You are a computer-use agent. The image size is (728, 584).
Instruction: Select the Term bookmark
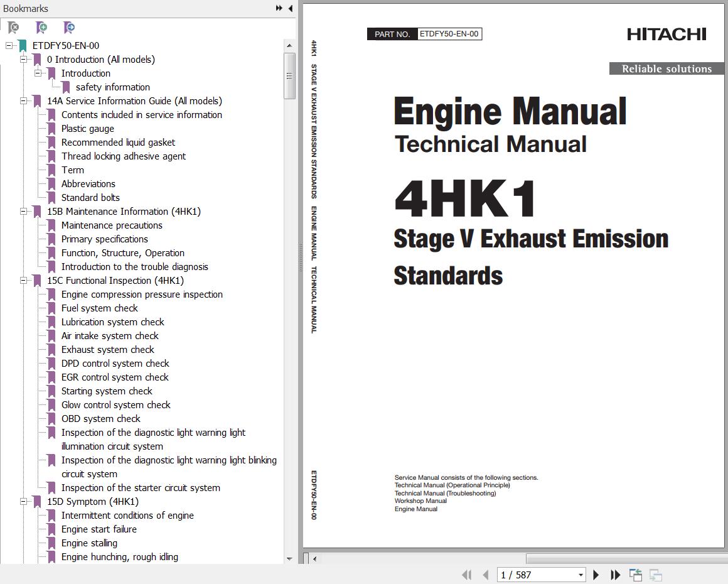72,170
